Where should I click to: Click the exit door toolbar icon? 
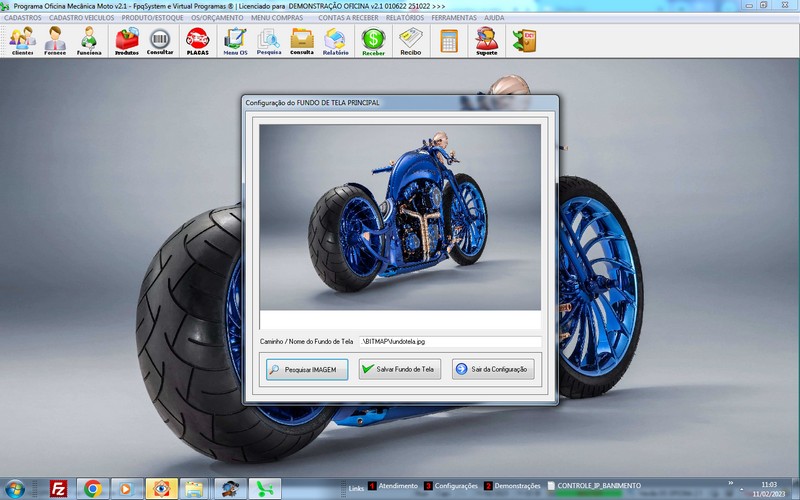(524, 41)
